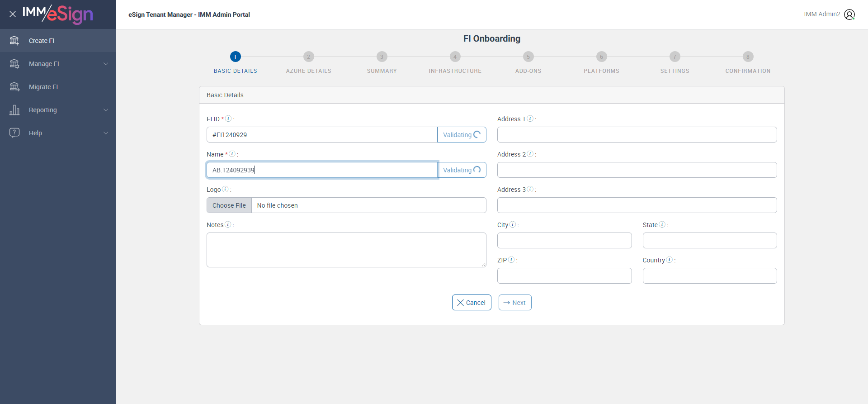Click the Migrate FI sidebar icon
This screenshot has width=868, height=404.
tap(14, 87)
